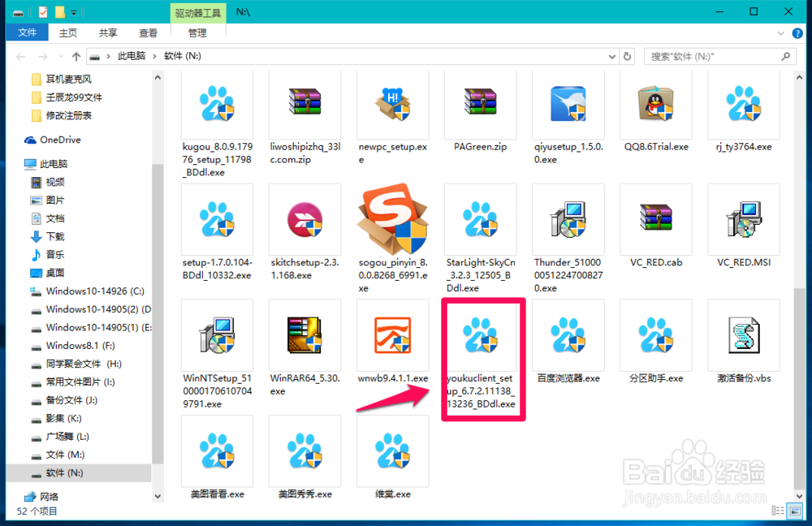812x526 pixels.
Task: Open 桌面 in navigation pane
Action: click(x=48, y=273)
